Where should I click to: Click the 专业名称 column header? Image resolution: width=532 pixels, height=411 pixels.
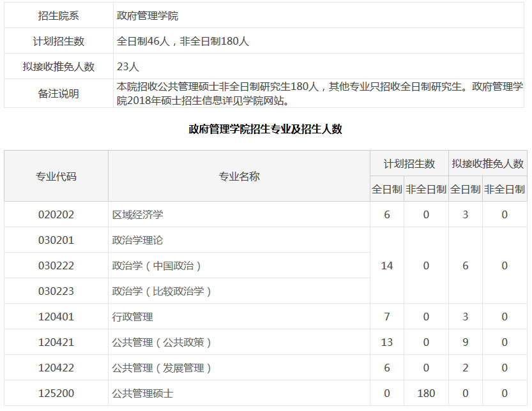pos(239,176)
